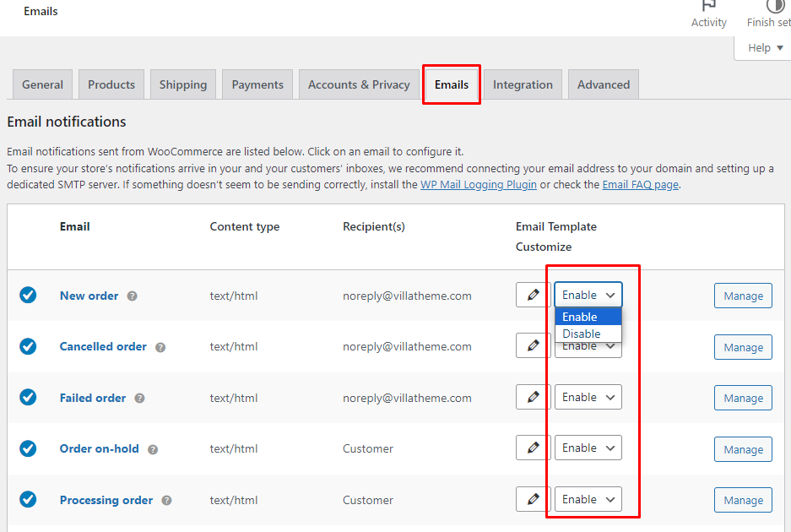The width and height of the screenshot is (791, 532).
Task: Switch to the Accounts & Privacy tab
Action: click(x=359, y=84)
